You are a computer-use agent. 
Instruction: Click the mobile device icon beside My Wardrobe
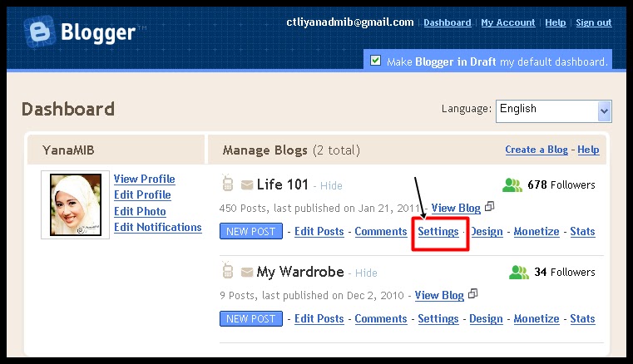(228, 270)
